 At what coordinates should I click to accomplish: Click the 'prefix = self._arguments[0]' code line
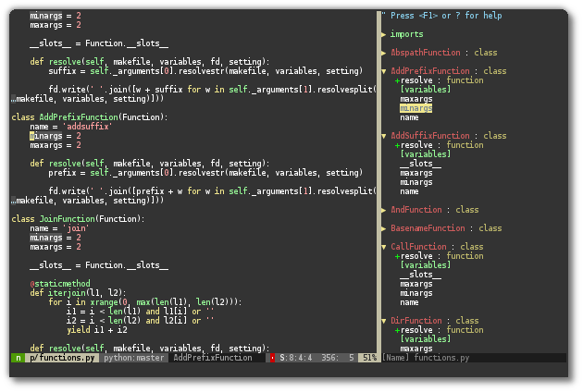205,173
